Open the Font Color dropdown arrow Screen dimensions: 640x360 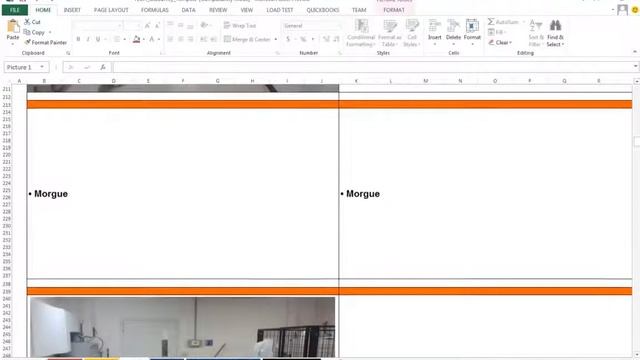(x=159, y=40)
